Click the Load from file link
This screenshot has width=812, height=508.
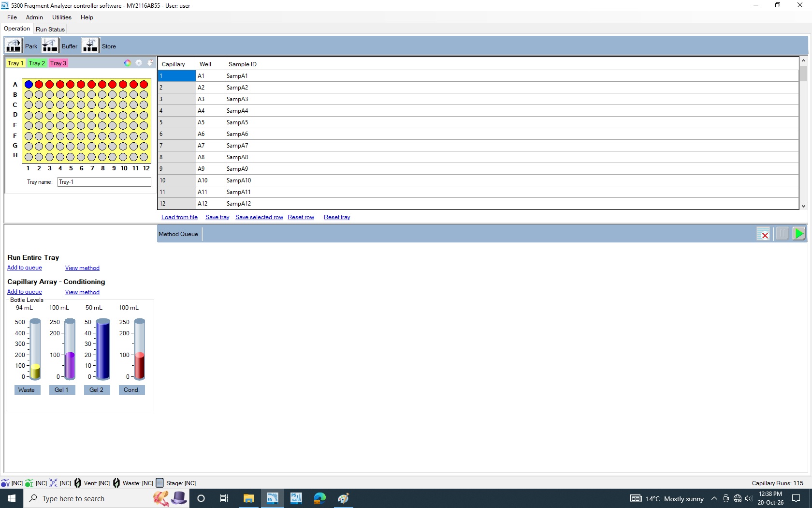click(x=179, y=217)
